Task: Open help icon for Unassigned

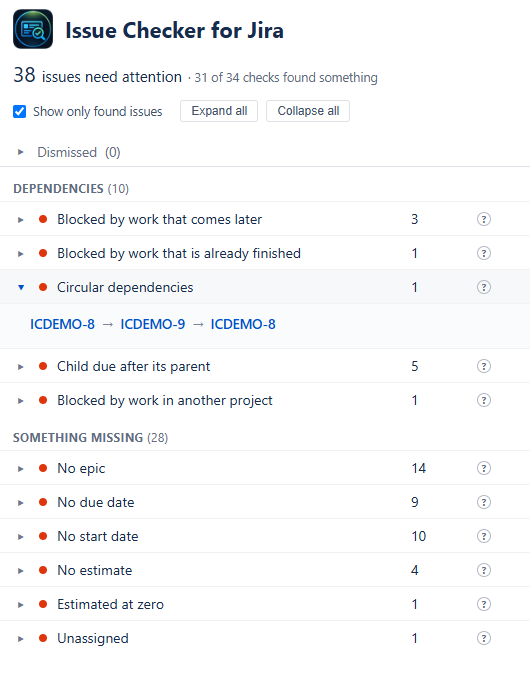Action: click(x=483, y=639)
